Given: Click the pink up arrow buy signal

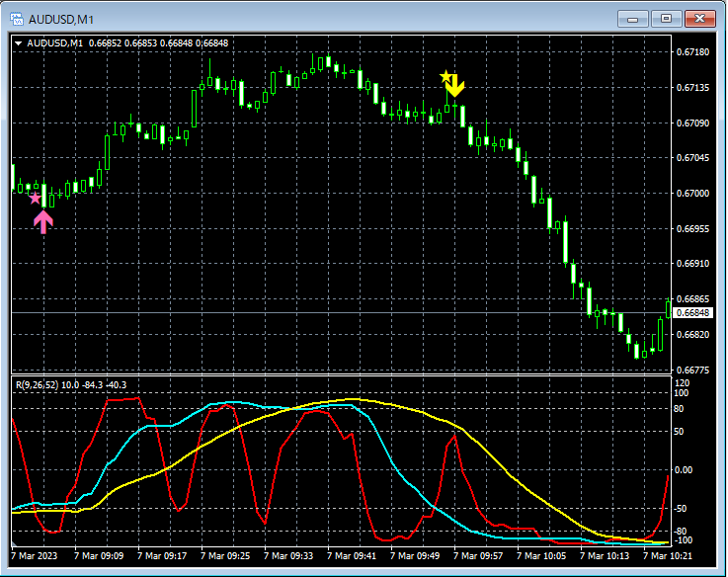Looking at the screenshot, I should [x=42, y=220].
